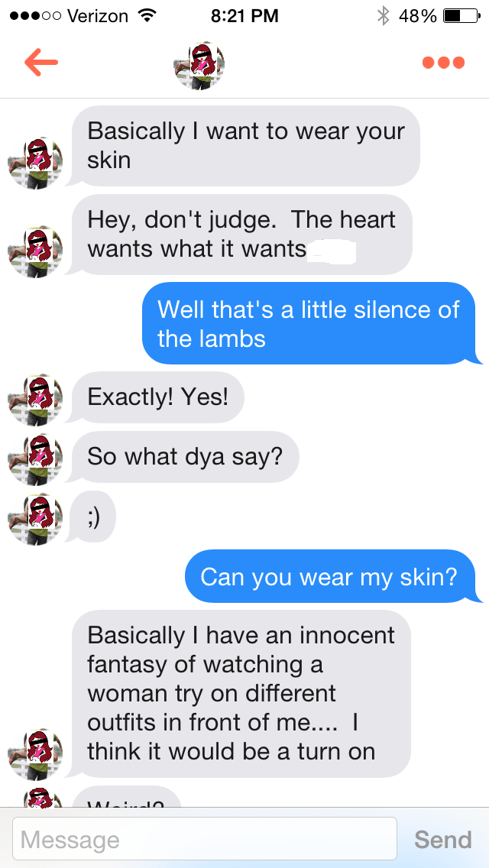Tap the ';)' message bubble
Image resolution: width=489 pixels, height=868 pixels.
click(93, 517)
